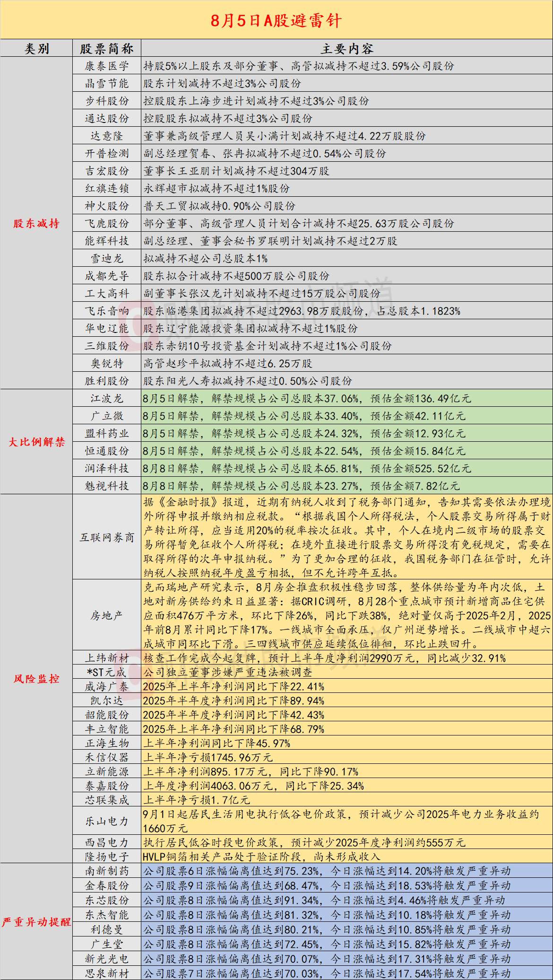The width and height of the screenshot is (553, 980).
Task: Select stock name 通达股份
Action: pyautogui.click(x=107, y=118)
